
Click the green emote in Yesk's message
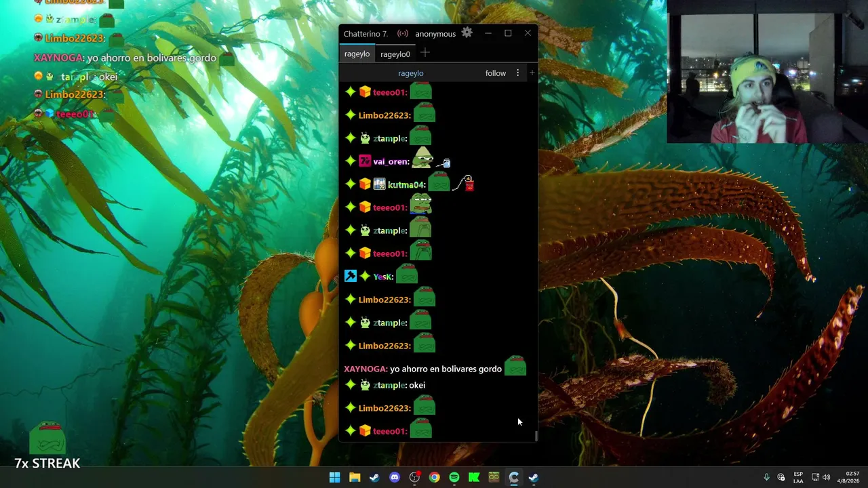click(x=407, y=273)
